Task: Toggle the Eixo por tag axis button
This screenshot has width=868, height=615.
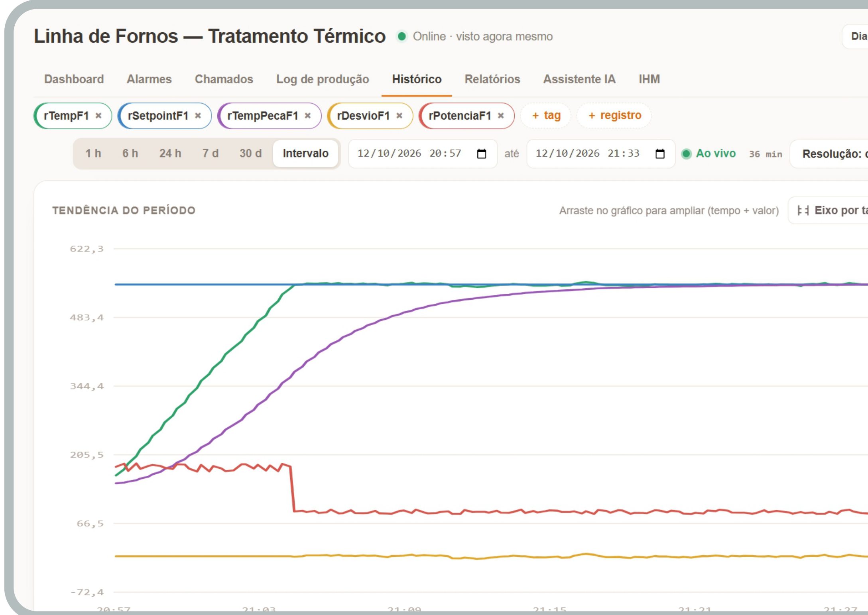Action: coord(829,210)
